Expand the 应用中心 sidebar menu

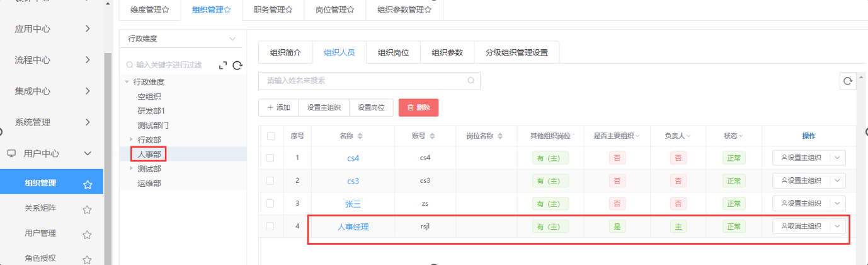(x=88, y=28)
